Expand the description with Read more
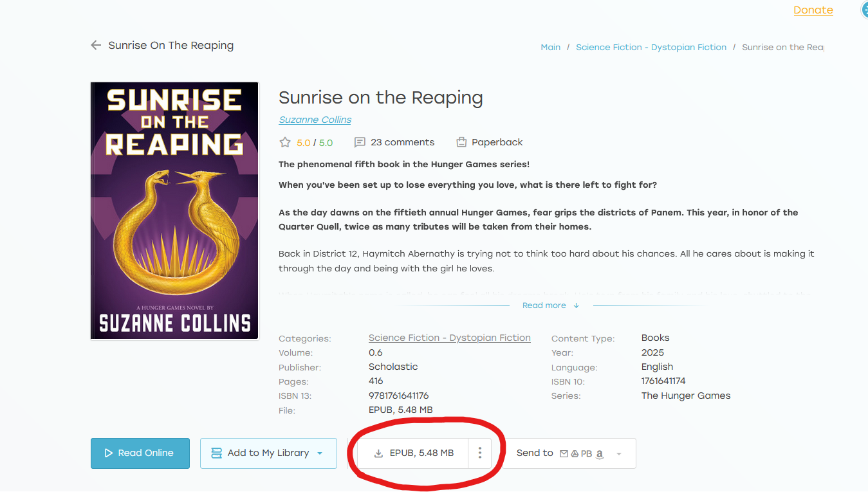Screen dimensions: 868x492 pos(551,305)
